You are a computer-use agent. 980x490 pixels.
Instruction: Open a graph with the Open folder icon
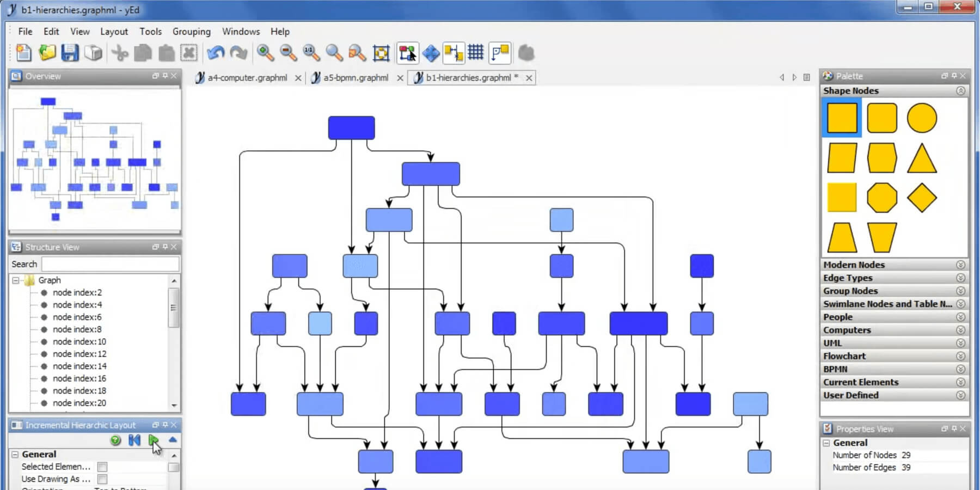tap(46, 52)
